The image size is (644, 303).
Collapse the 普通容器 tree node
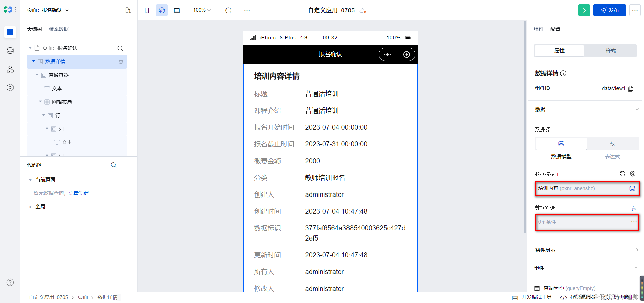click(37, 75)
